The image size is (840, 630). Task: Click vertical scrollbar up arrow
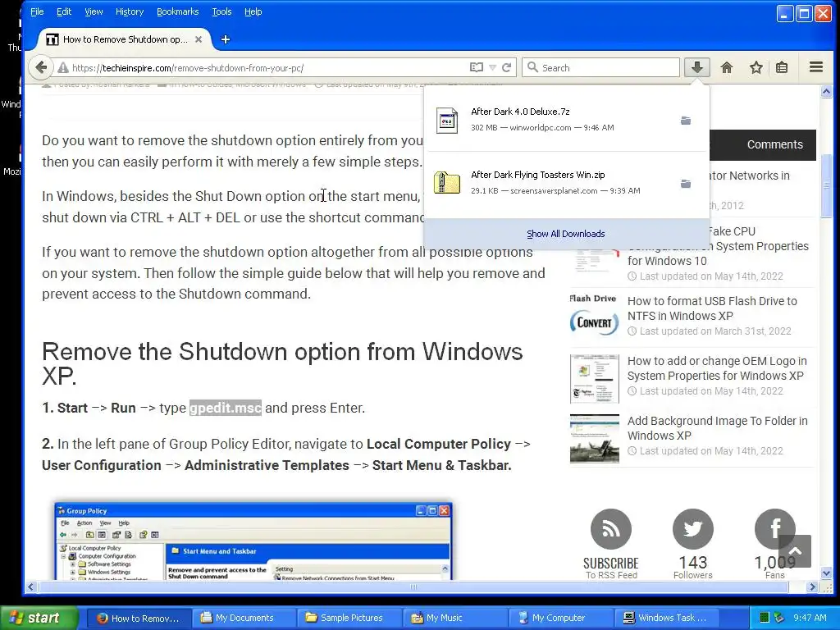tap(826, 92)
